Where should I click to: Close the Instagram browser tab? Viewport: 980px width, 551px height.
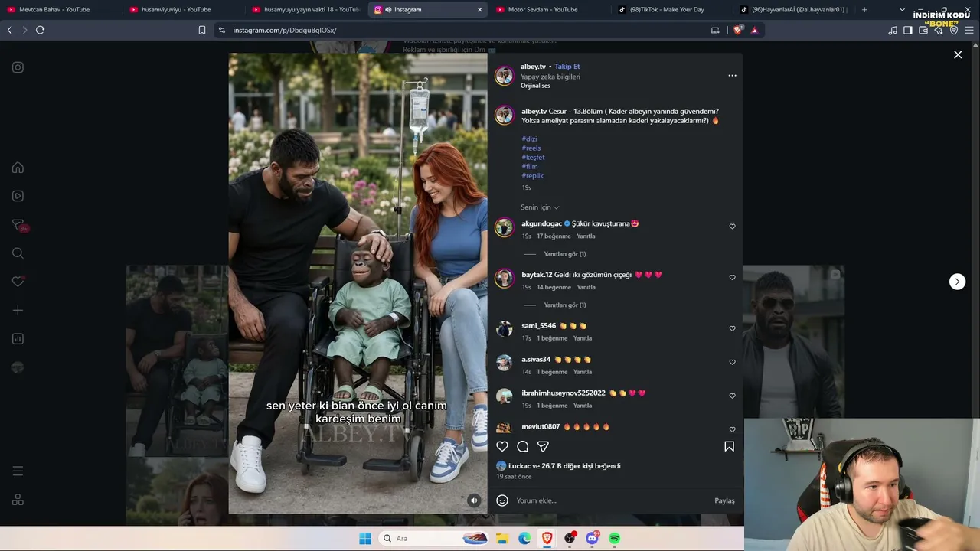pos(480,10)
